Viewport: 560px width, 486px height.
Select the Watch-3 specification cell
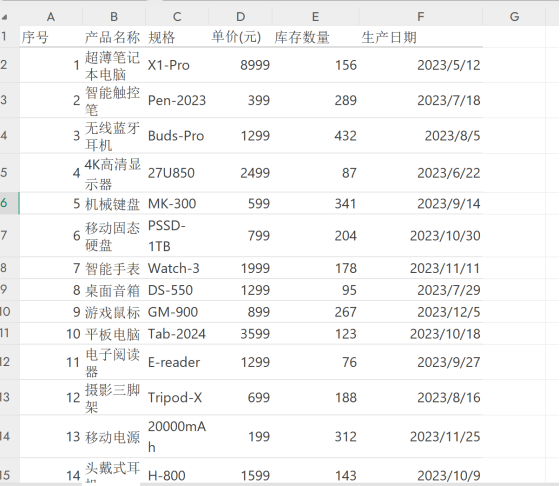(x=177, y=268)
